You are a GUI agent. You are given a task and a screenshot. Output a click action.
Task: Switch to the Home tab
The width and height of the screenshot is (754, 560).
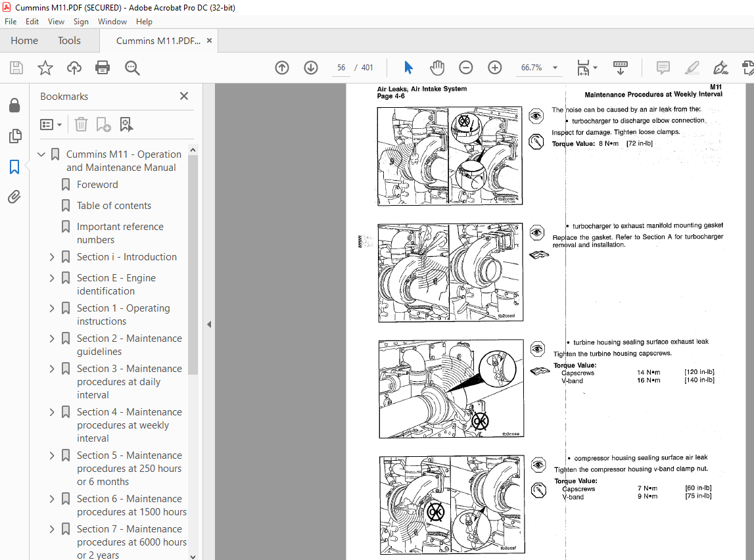[x=24, y=40]
